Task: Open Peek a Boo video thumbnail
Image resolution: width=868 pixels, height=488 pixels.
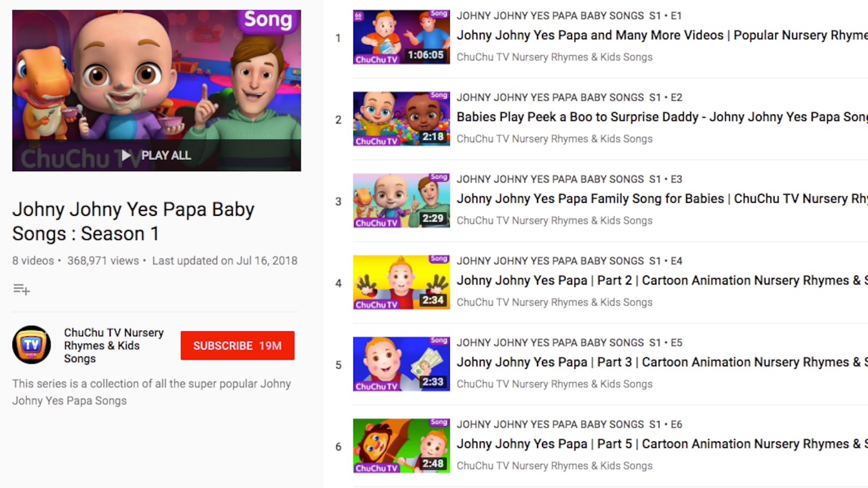Action: [401, 119]
